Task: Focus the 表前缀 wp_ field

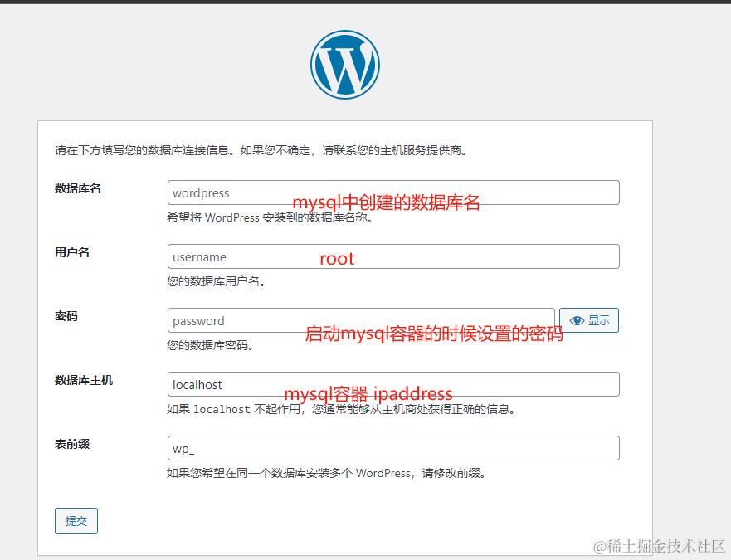Action: coord(393,448)
